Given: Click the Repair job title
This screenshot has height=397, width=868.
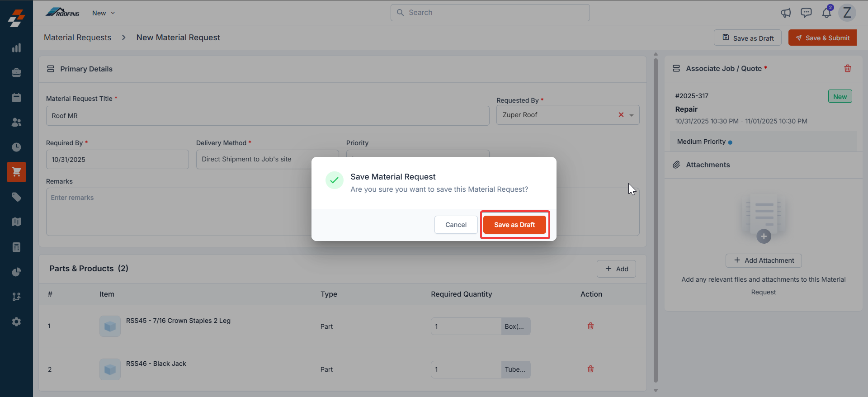Looking at the screenshot, I should tap(686, 109).
